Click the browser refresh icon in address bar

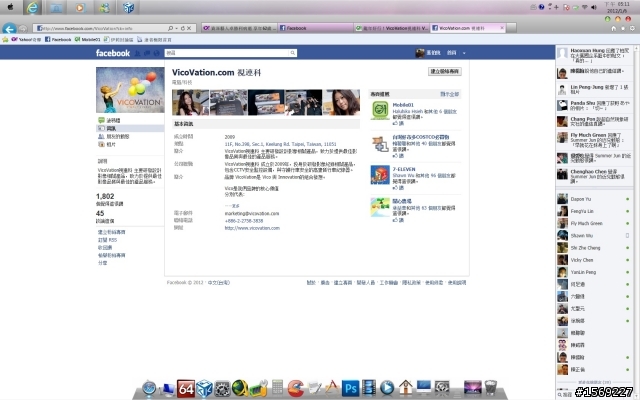click(x=182, y=28)
